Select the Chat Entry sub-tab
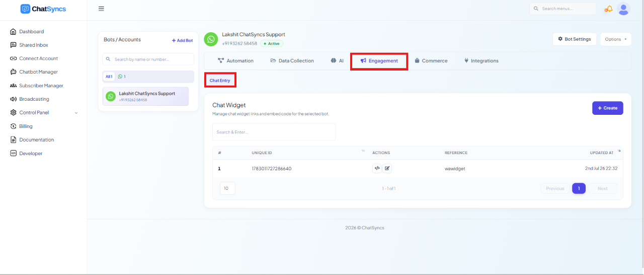Viewport: 644px width, 275px height. (x=220, y=81)
